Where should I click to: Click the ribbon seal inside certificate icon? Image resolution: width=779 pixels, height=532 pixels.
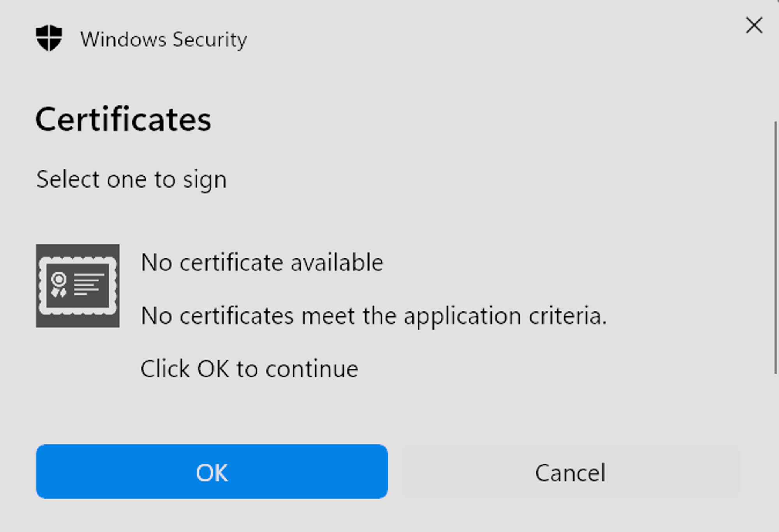[59, 285]
